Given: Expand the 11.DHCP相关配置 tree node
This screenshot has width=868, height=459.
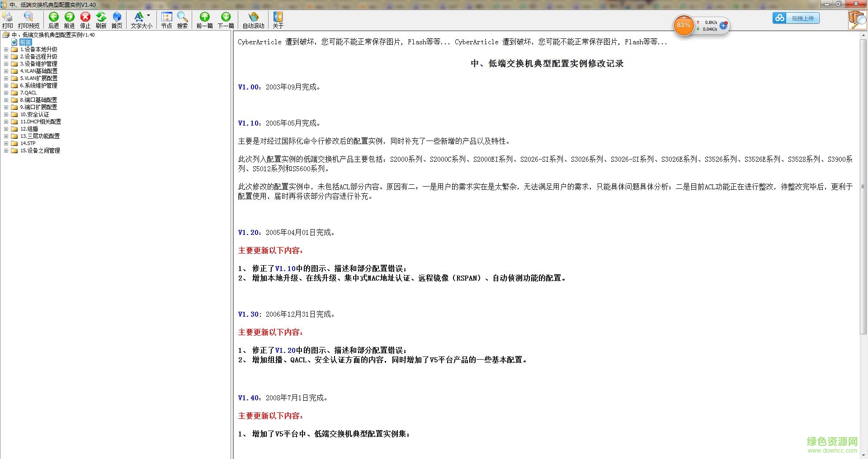Looking at the screenshot, I should (6, 122).
